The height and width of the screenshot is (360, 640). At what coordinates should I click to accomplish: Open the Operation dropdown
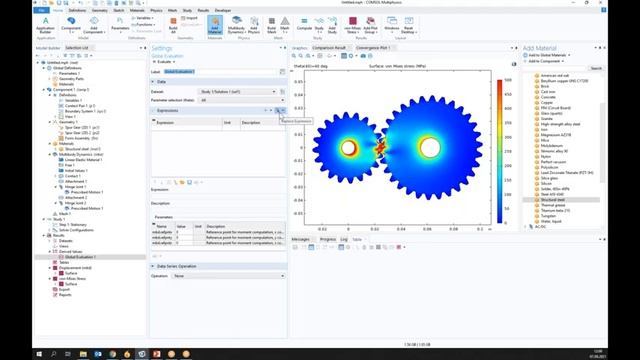pos(228,276)
